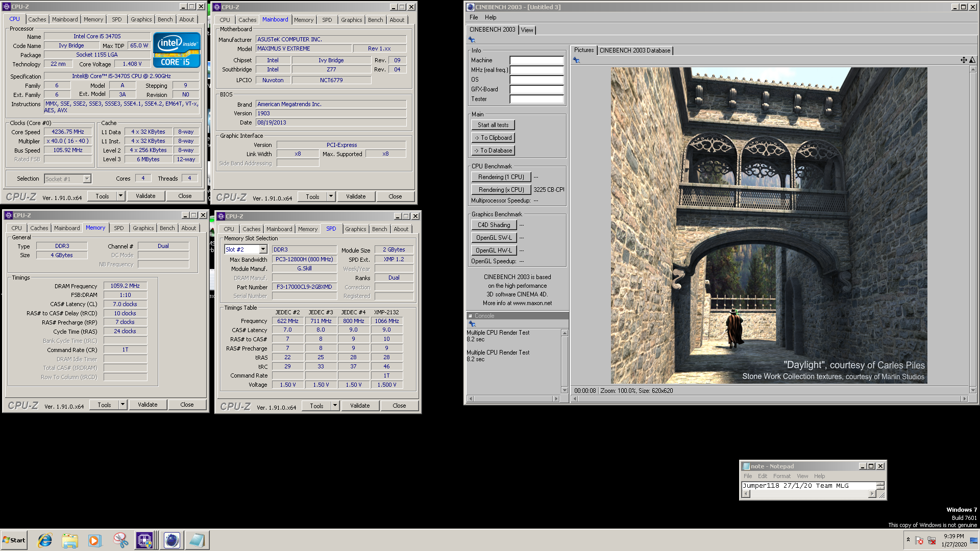Open the Slot #2 memory slot dropdown

263,249
